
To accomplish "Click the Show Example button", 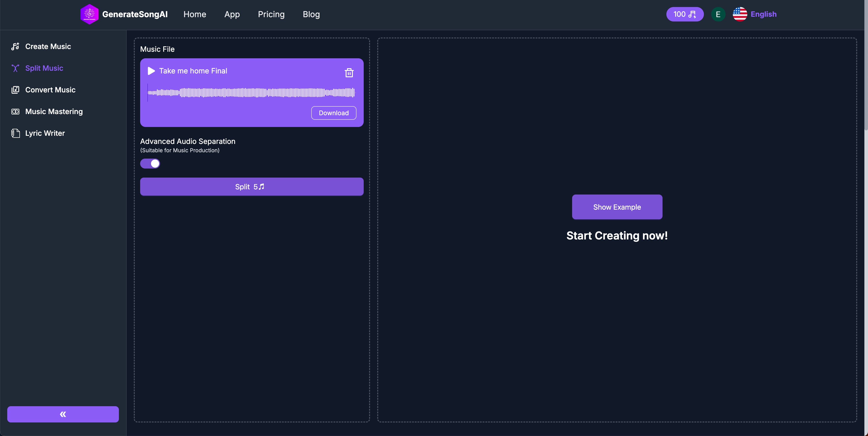I will point(617,207).
